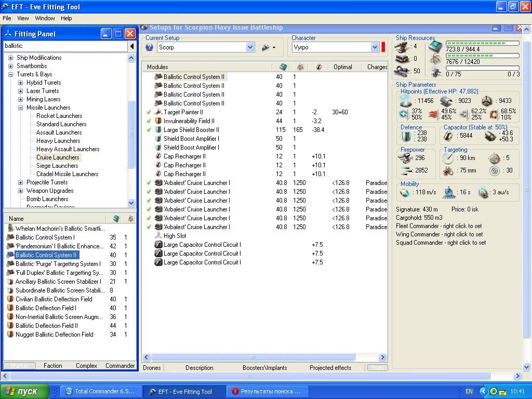The height and width of the screenshot is (399, 532).
Task: Toggle the Target Painter II active checkmark
Action: [x=149, y=112]
